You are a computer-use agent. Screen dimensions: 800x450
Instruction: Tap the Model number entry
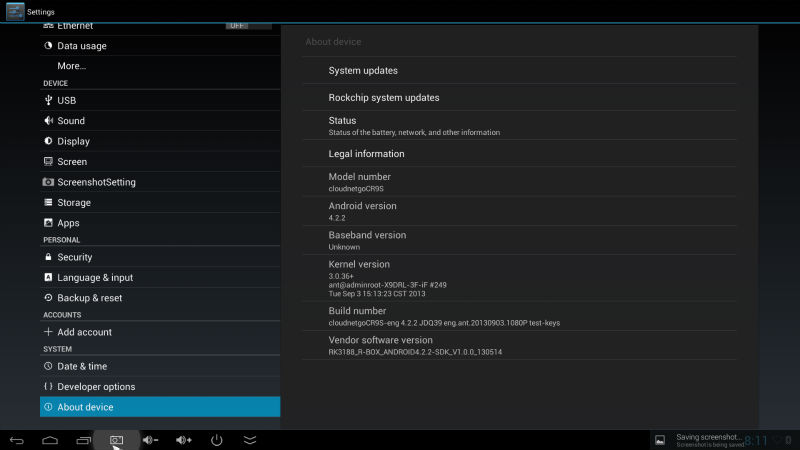[519, 182]
